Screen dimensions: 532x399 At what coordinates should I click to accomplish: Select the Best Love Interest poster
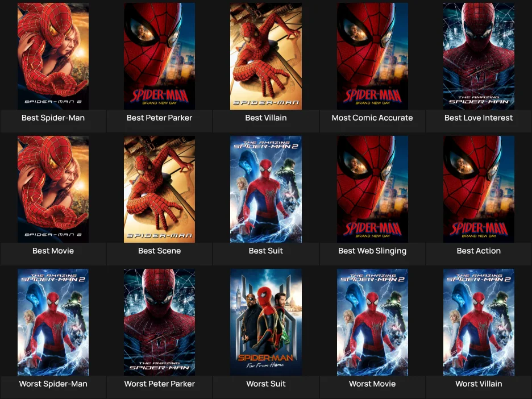479,56
